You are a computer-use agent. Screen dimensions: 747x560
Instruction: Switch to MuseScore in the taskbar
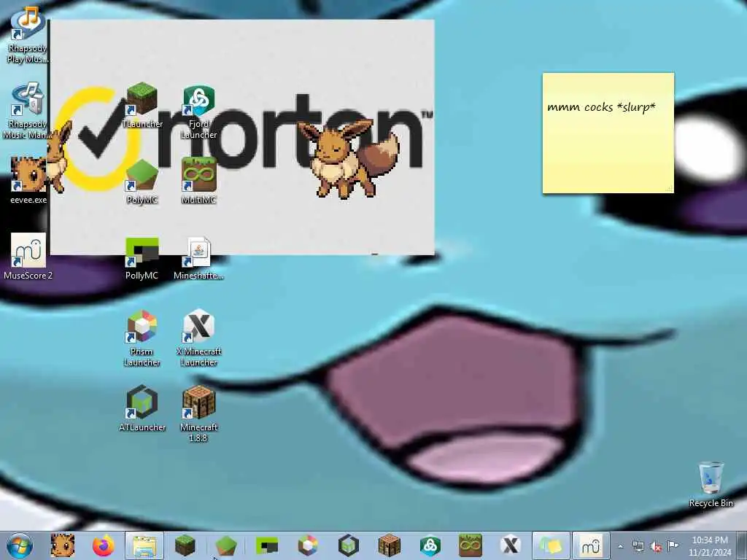click(591, 545)
